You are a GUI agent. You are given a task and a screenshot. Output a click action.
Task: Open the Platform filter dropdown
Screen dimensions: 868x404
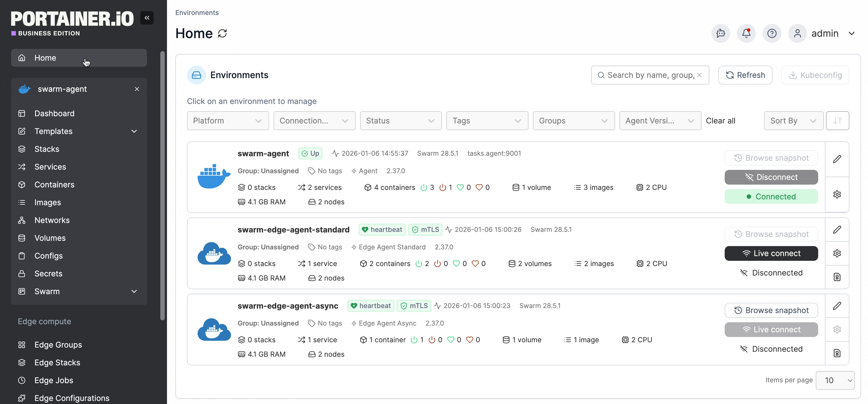(x=228, y=121)
